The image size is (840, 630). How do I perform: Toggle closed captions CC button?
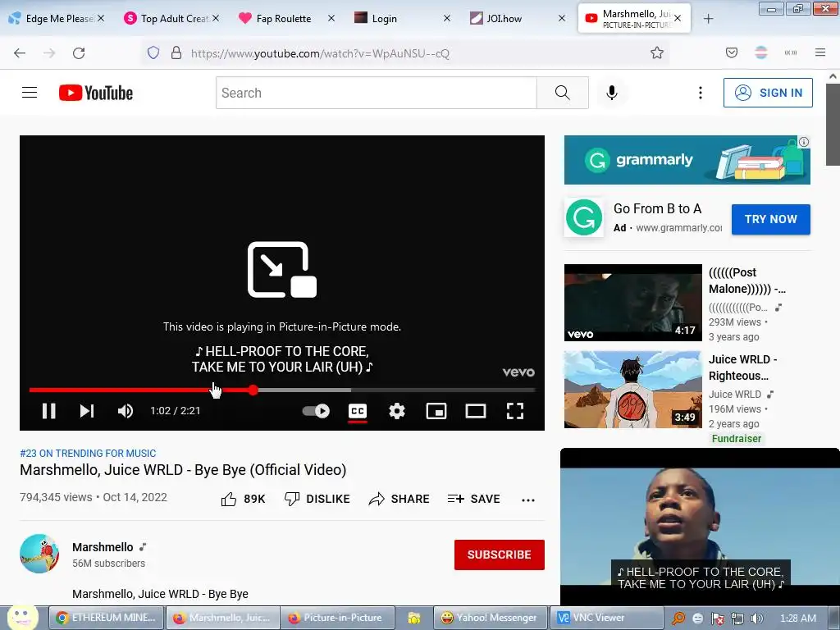coord(358,411)
